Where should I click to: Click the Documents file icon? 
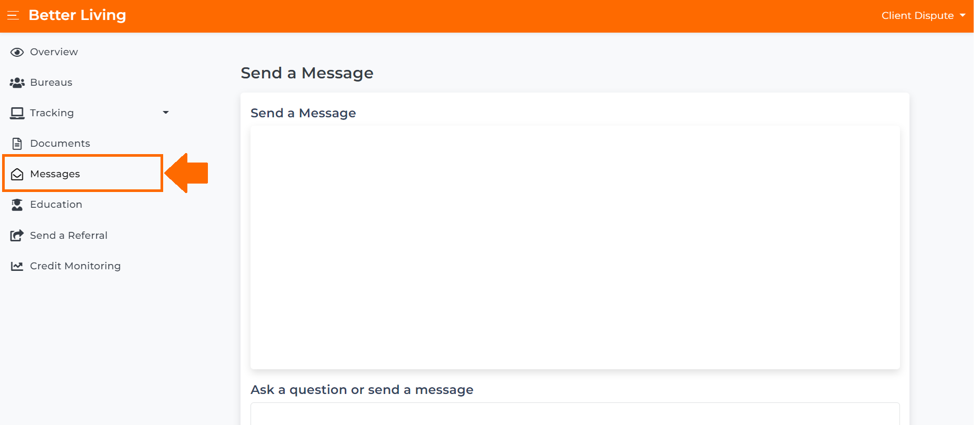click(17, 144)
